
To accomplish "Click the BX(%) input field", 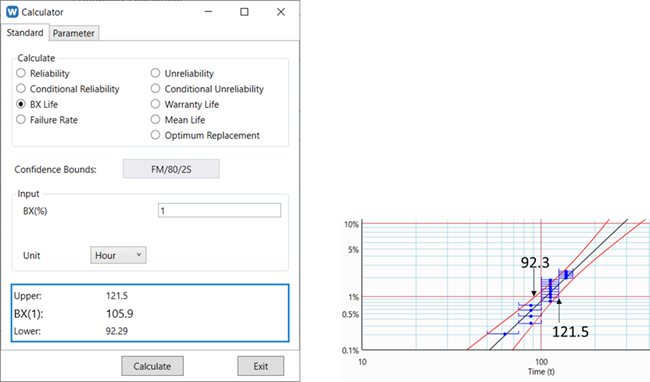I will click(219, 210).
